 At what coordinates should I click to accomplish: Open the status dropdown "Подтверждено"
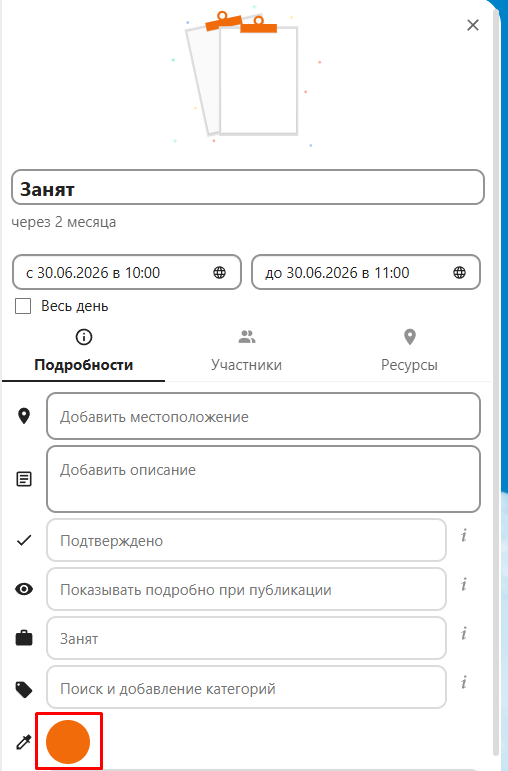point(246,540)
